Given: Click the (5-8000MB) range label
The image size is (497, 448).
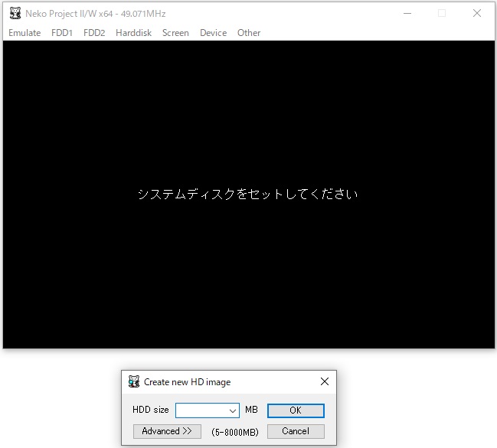Looking at the screenshot, I should [x=235, y=432].
